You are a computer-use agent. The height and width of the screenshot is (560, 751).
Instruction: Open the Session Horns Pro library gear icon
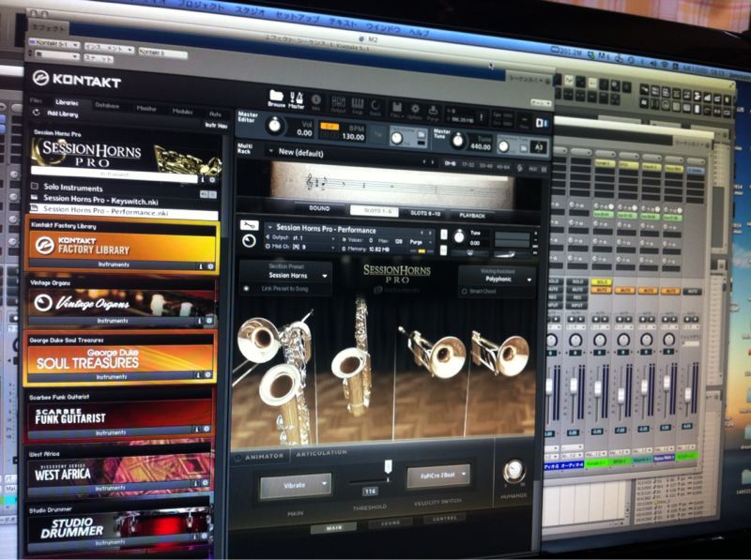pos(212,179)
